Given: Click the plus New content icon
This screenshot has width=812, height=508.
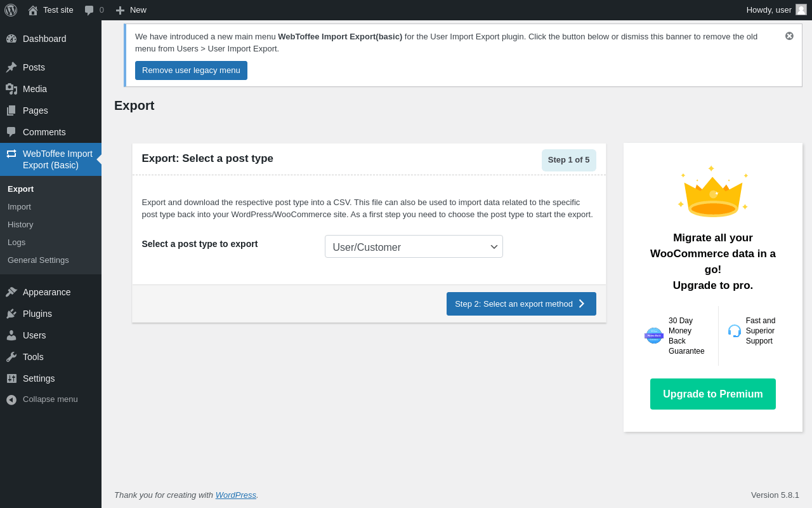Looking at the screenshot, I should 120,10.
